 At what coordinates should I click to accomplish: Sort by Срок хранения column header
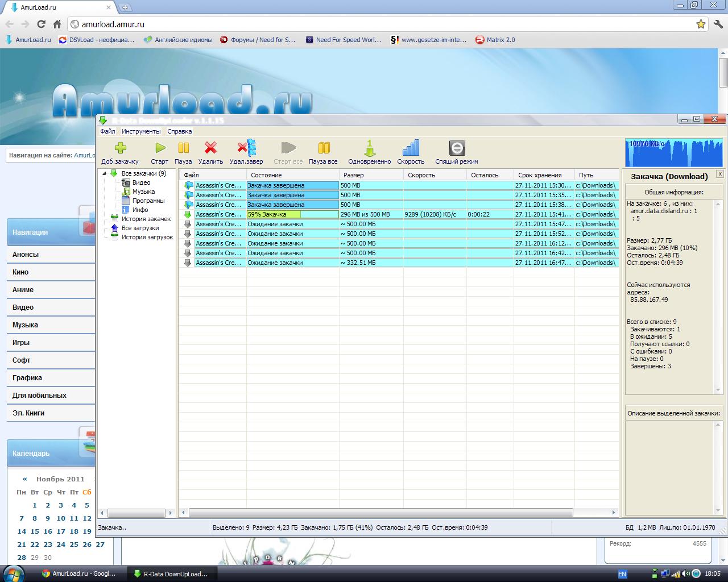click(x=544, y=175)
